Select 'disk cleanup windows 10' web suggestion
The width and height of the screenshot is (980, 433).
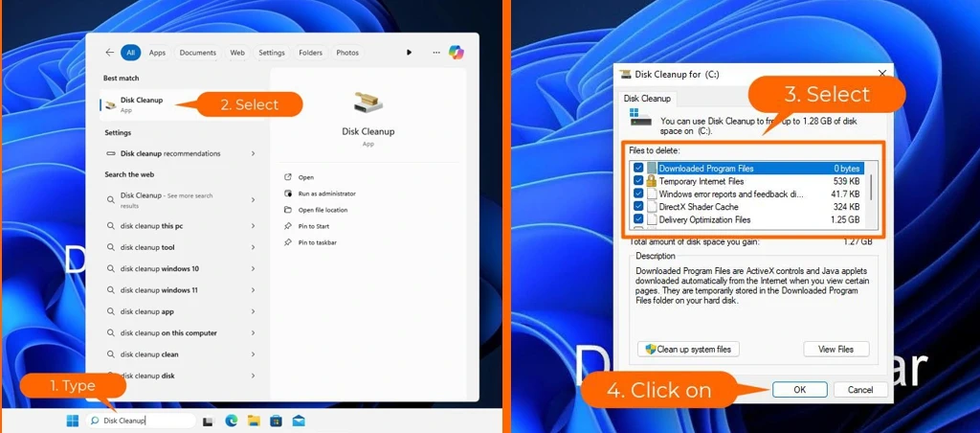pos(180,269)
